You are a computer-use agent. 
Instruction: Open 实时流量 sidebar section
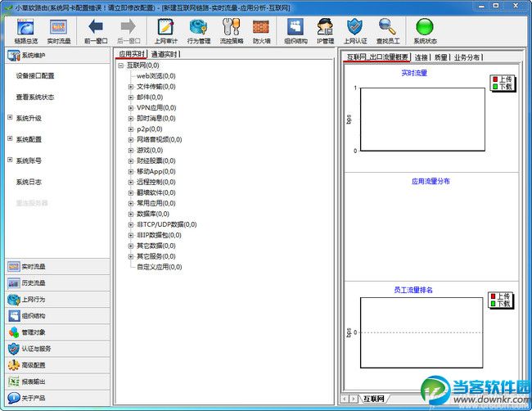pos(57,267)
